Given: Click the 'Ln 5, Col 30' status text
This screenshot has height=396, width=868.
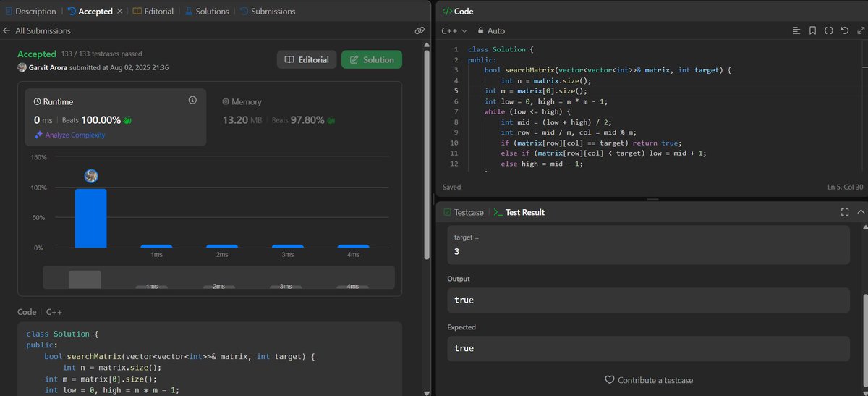Looking at the screenshot, I should pyautogui.click(x=844, y=188).
